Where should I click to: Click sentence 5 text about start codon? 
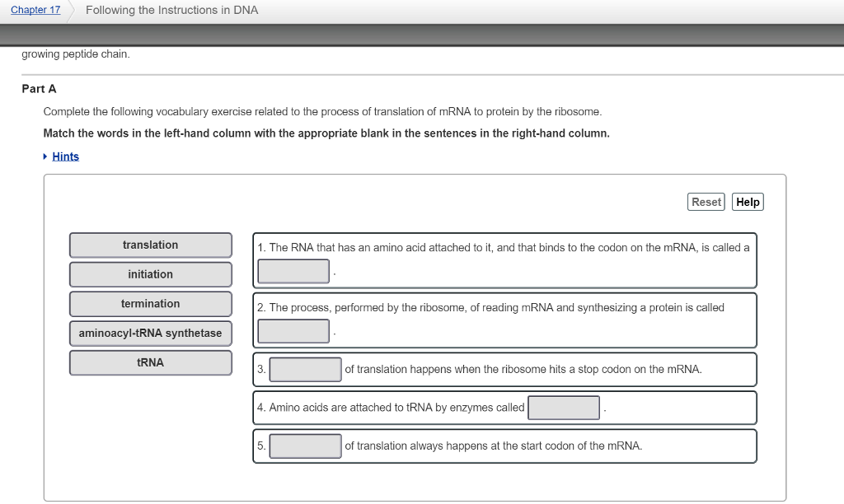(x=493, y=446)
